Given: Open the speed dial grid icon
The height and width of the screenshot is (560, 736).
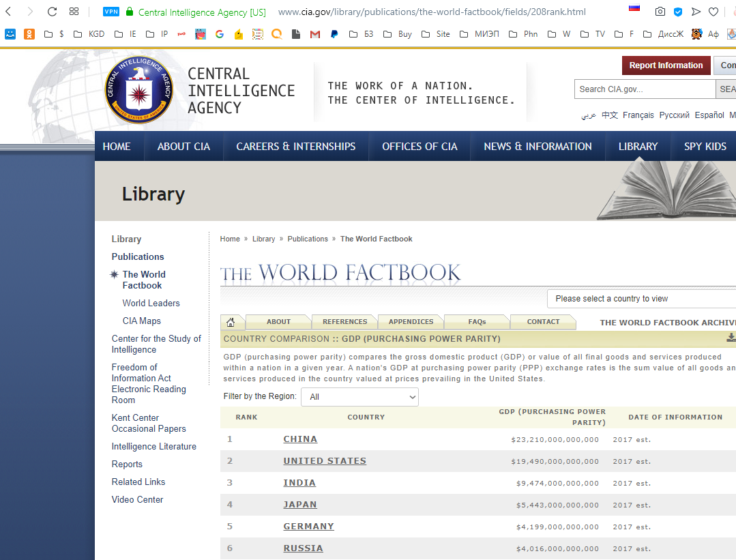Looking at the screenshot, I should 74,12.
